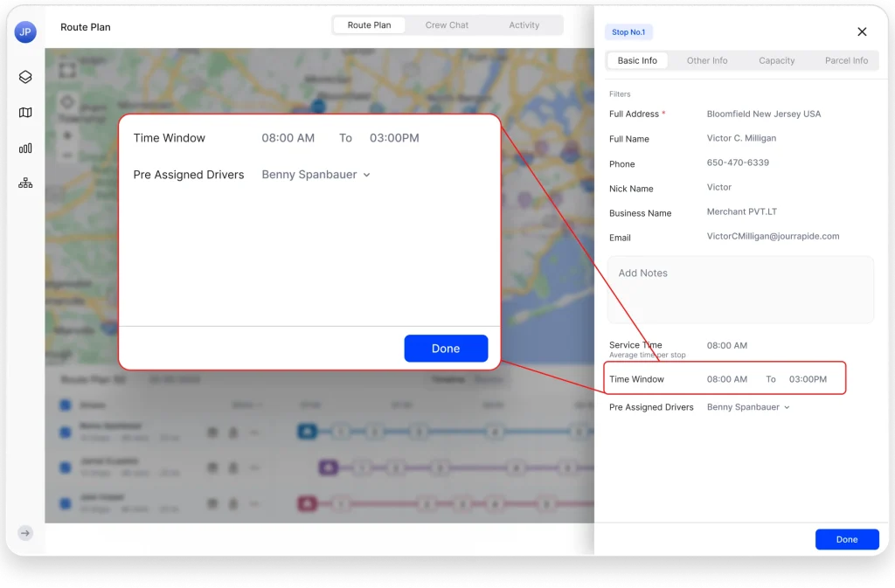Edit the Nick Name Victor field
Image resolution: width=895 pixels, height=588 pixels.
click(718, 187)
